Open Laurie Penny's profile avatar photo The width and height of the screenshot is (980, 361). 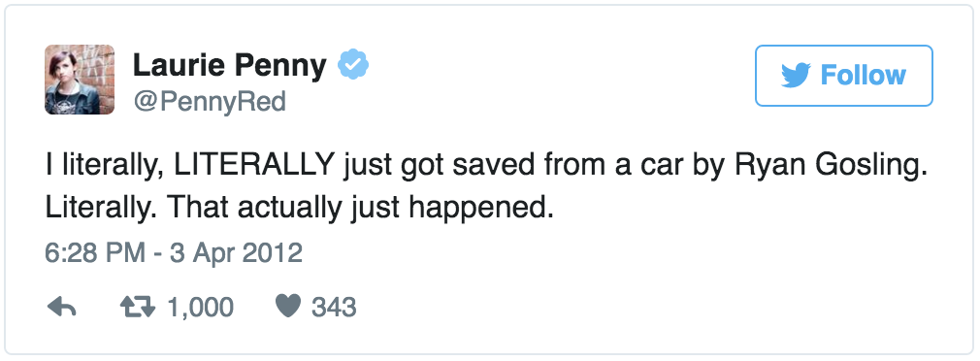click(x=80, y=80)
